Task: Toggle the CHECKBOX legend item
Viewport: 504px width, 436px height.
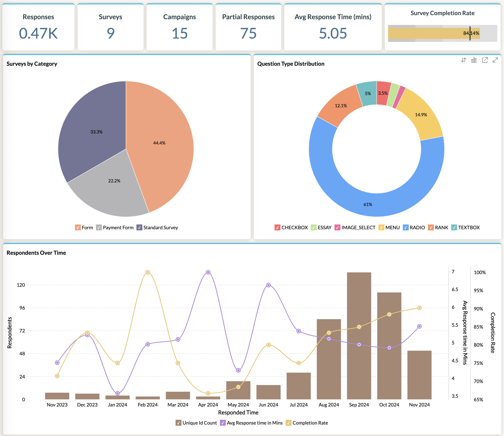Action: pyautogui.click(x=277, y=227)
